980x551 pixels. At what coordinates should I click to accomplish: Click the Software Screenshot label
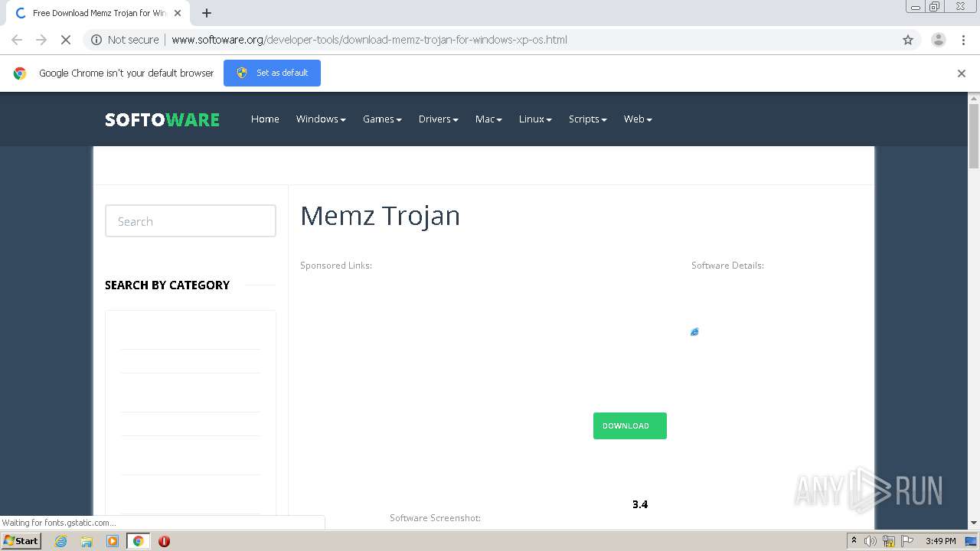(x=435, y=518)
